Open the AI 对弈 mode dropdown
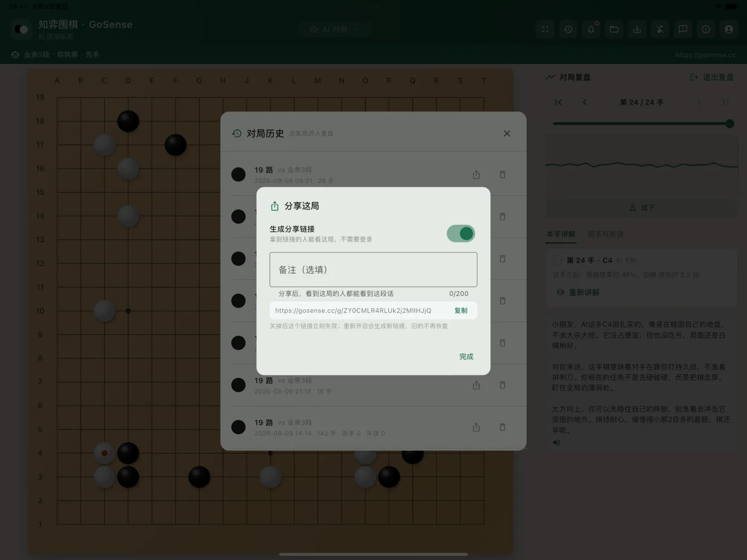 pyautogui.click(x=334, y=29)
